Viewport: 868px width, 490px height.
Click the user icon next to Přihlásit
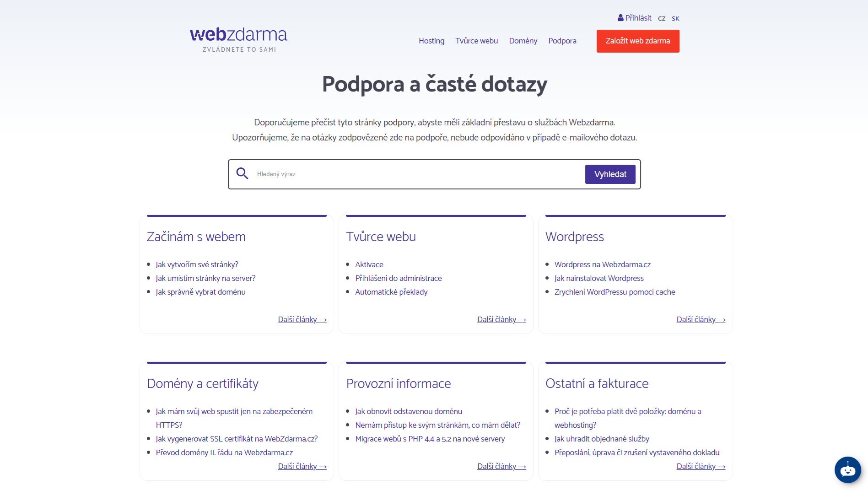pos(620,18)
